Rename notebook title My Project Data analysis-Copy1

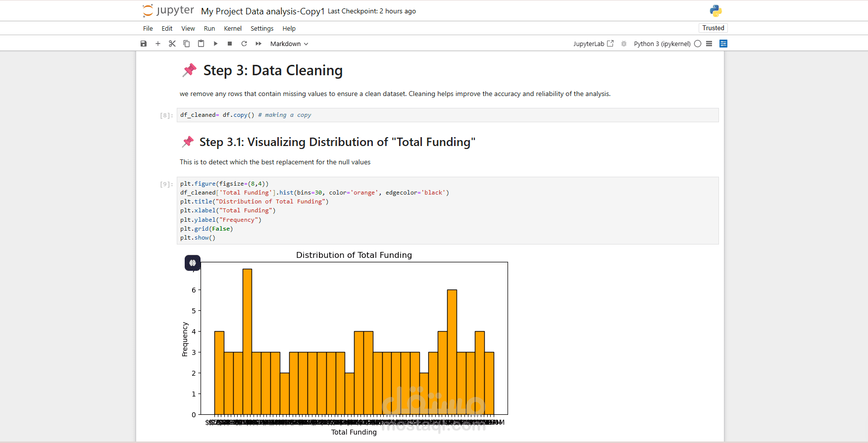point(263,11)
